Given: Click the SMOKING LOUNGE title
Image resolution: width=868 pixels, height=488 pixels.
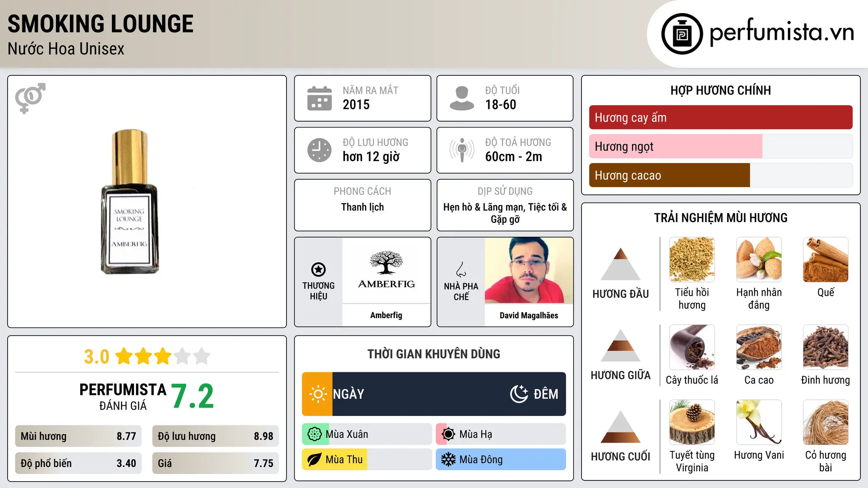Looking at the screenshot, I should pyautogui.click(x=100, y=24).
